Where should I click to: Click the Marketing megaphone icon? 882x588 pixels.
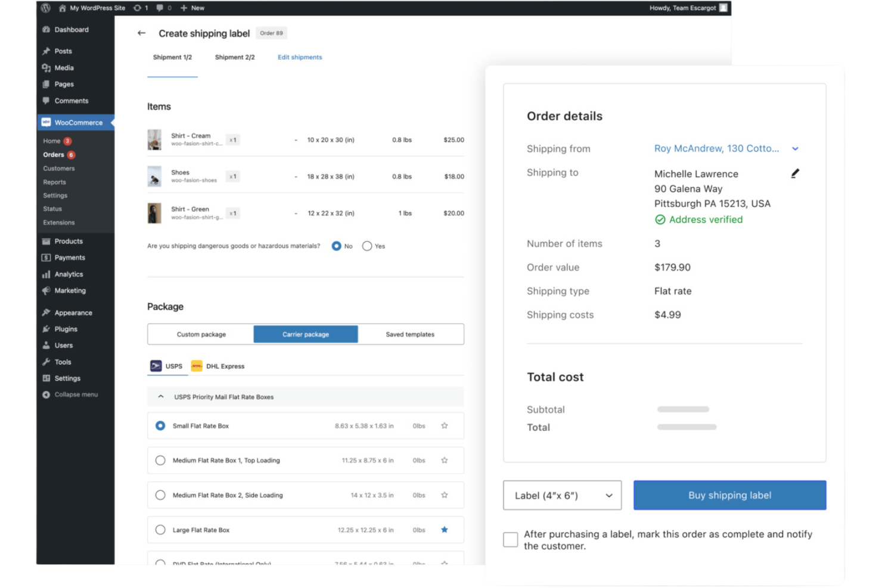(x=46, y=291)
